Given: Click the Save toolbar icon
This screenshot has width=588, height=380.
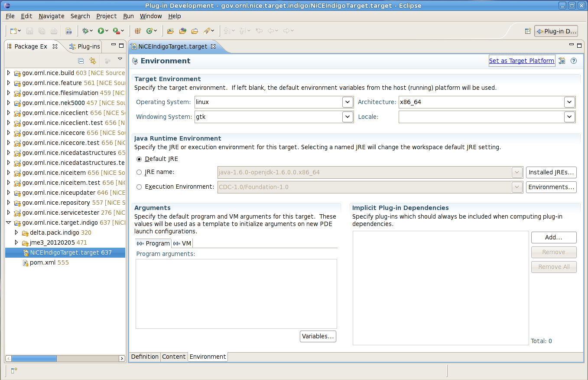Looking at the screenshot, I should (30, 31).
